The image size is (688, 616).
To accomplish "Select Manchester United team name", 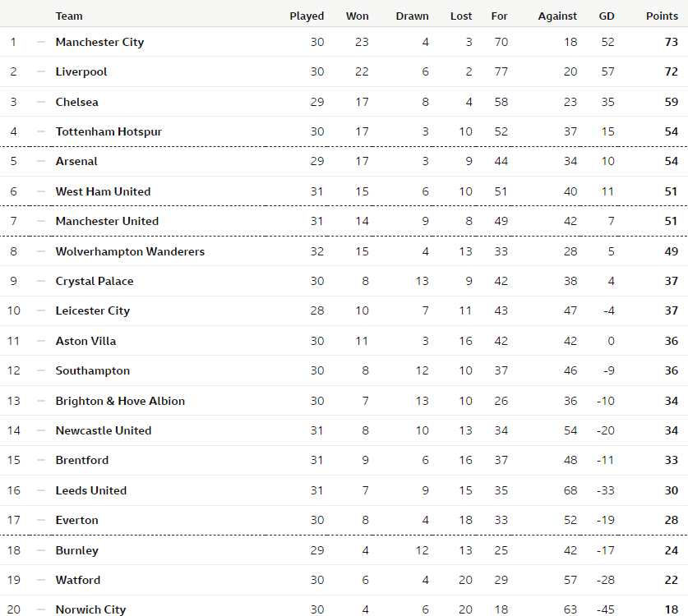I will [107, 221].
